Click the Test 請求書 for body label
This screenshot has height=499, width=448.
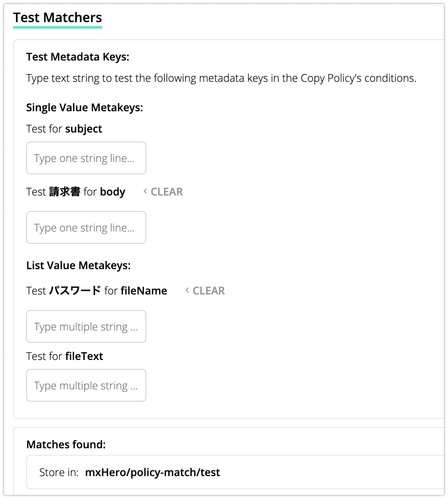76,192
